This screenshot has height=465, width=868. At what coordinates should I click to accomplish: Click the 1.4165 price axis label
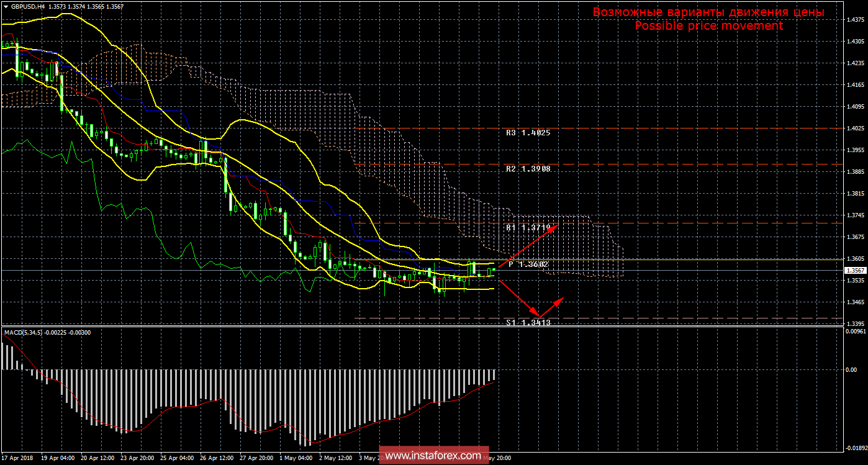coord(855,85)
